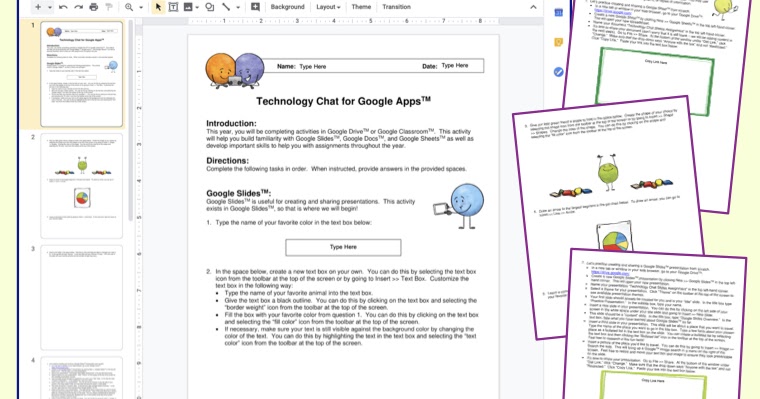The width and height of the screenshot is (760, 399).
Task: Open the Layout dropdown
Action: [x=328, y=7]
